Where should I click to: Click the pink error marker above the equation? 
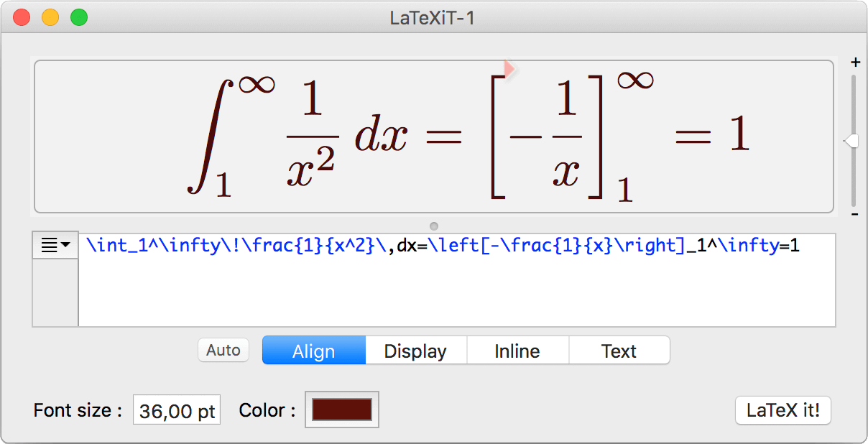click(x=508, y=68)
